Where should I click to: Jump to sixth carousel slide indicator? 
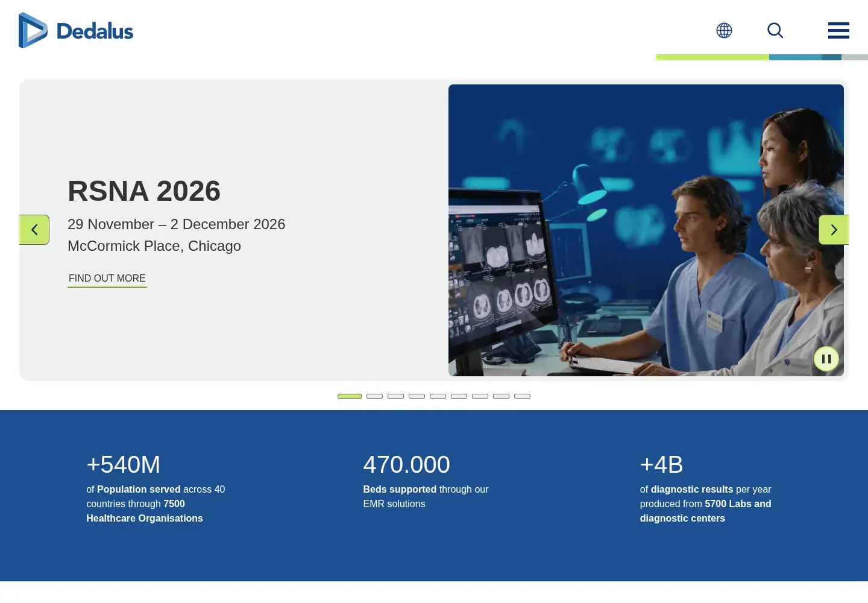(x=459, y=396)
